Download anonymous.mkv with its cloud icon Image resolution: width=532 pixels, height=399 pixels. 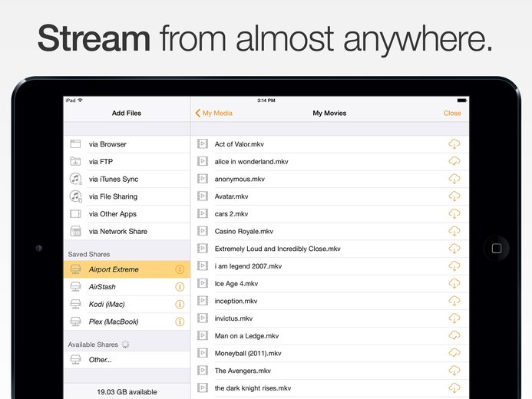click(x=454, y=179)
